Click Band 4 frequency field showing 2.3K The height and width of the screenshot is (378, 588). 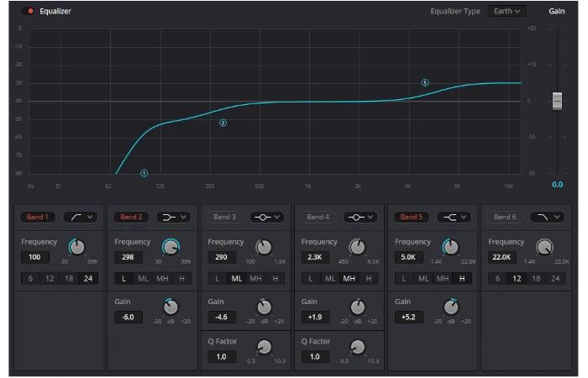315,257
